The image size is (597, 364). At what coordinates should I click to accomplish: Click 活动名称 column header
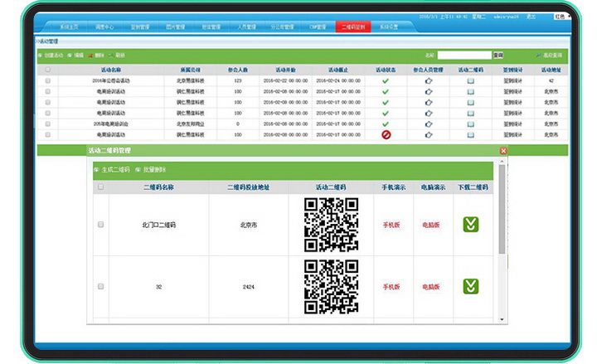[x=111, y=70]
